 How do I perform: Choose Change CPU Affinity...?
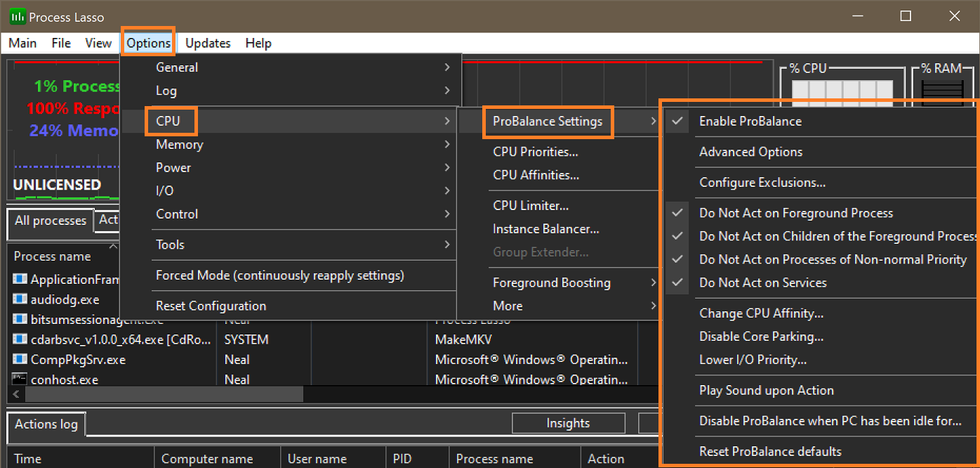[761, 313]
